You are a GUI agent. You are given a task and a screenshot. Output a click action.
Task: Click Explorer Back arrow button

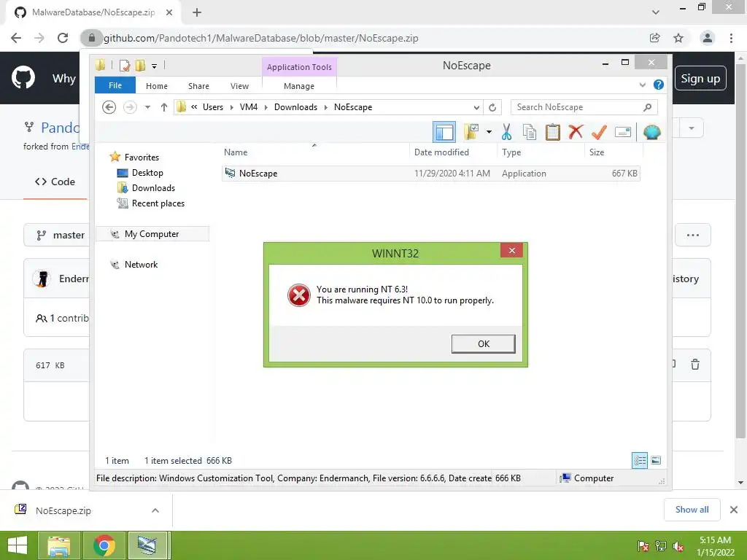(x=109, y=107)
